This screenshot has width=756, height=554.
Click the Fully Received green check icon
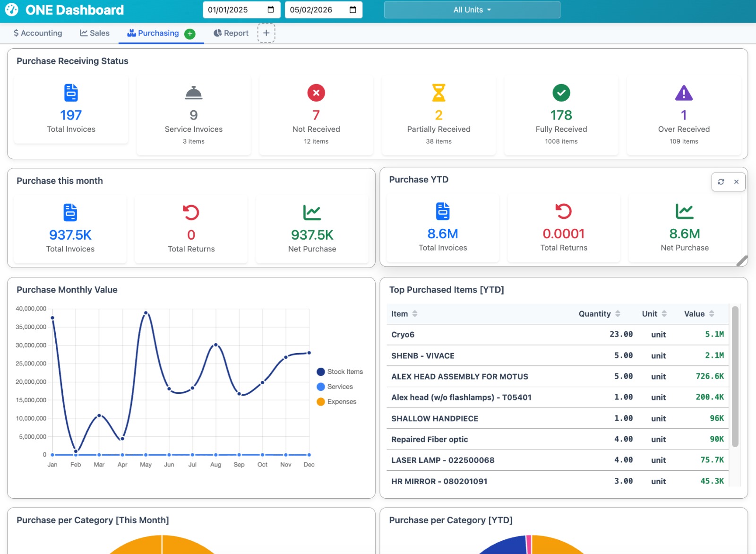pos(561,93)
